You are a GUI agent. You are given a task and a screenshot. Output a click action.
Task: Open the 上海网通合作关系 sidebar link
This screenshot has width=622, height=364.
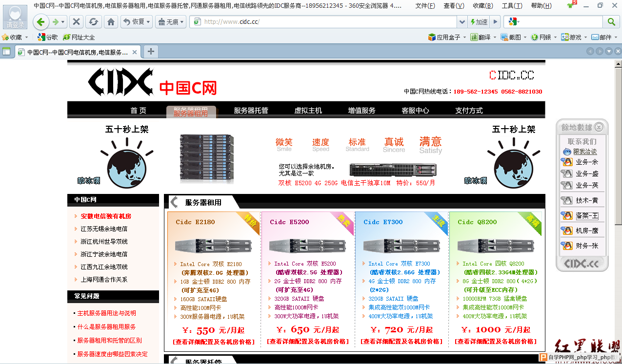[104, 280]
